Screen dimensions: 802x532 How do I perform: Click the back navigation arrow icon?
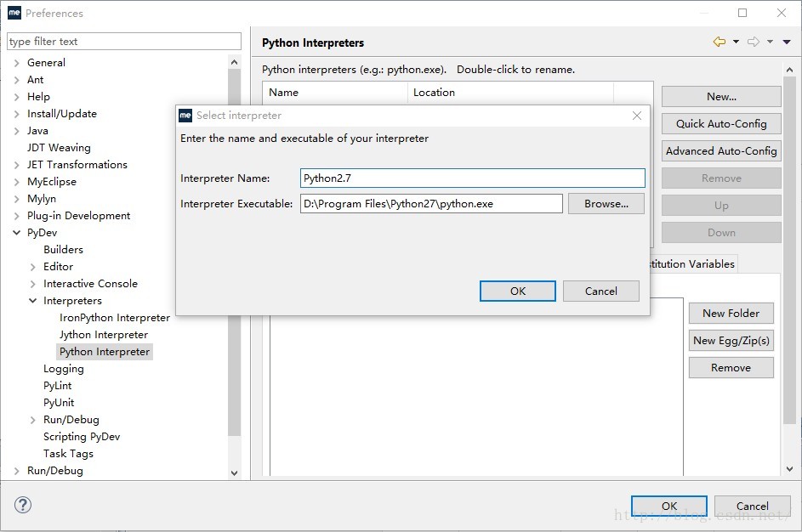tap(720, 42)
